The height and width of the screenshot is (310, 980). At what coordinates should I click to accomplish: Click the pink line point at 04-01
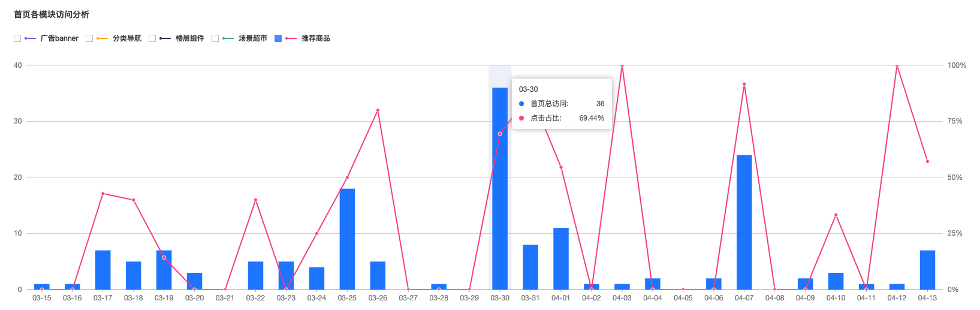click(x=561, y=167)
